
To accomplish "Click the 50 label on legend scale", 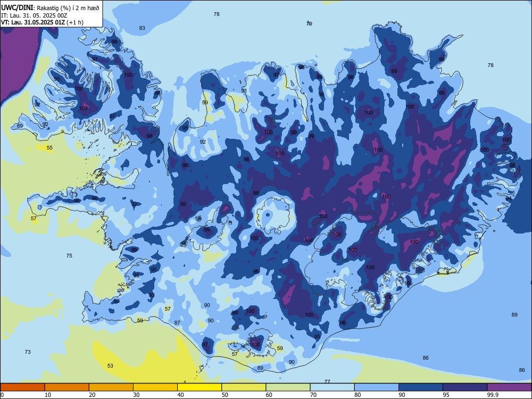I will coord(225,395).
